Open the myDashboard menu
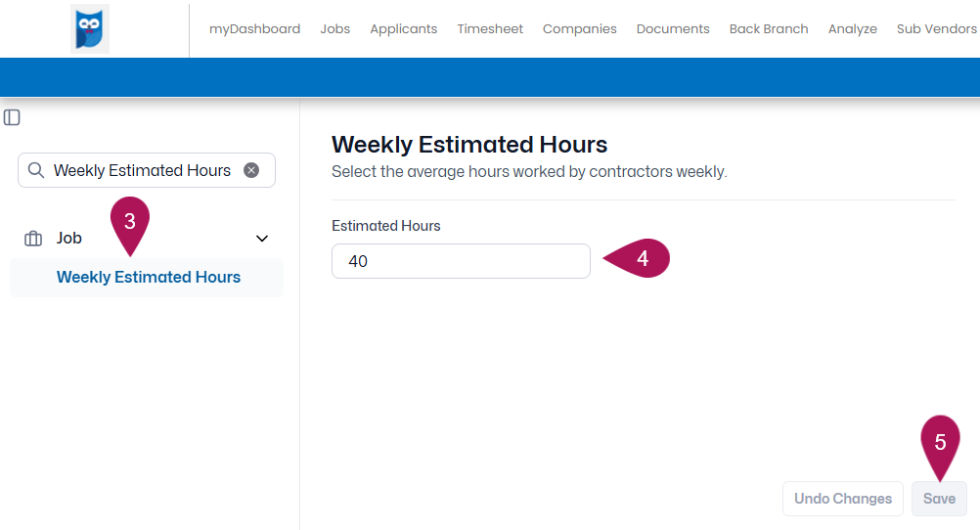 254,28
